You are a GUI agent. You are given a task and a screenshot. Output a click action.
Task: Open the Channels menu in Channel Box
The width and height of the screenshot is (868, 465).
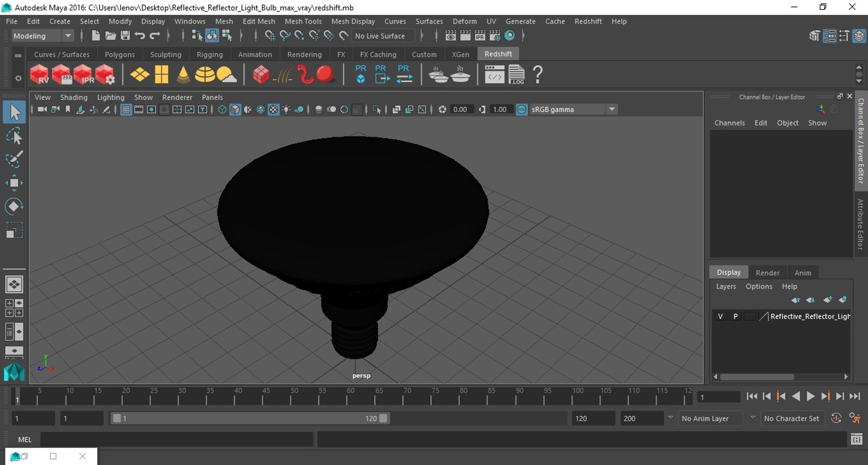click(x=729, y=123)
